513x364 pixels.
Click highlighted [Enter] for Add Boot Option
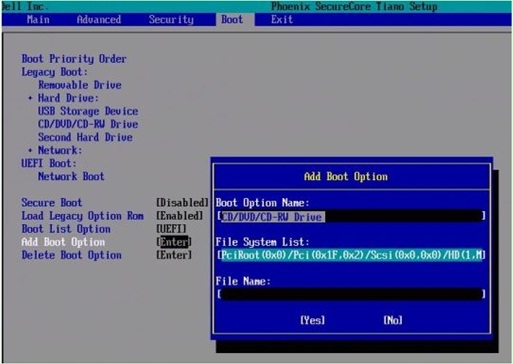coord(174,242)
